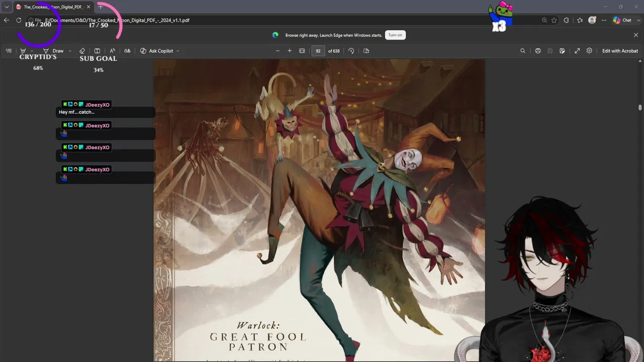Click 'of 638' page count text
The height and width of the screenshot is (362, 644).
[334, 51]
